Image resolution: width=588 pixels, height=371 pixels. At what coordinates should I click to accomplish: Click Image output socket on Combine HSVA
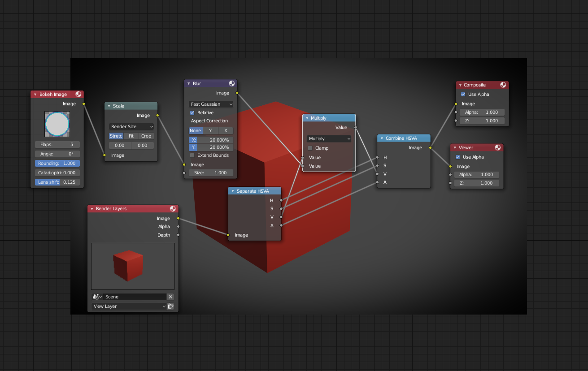(430, 147)
